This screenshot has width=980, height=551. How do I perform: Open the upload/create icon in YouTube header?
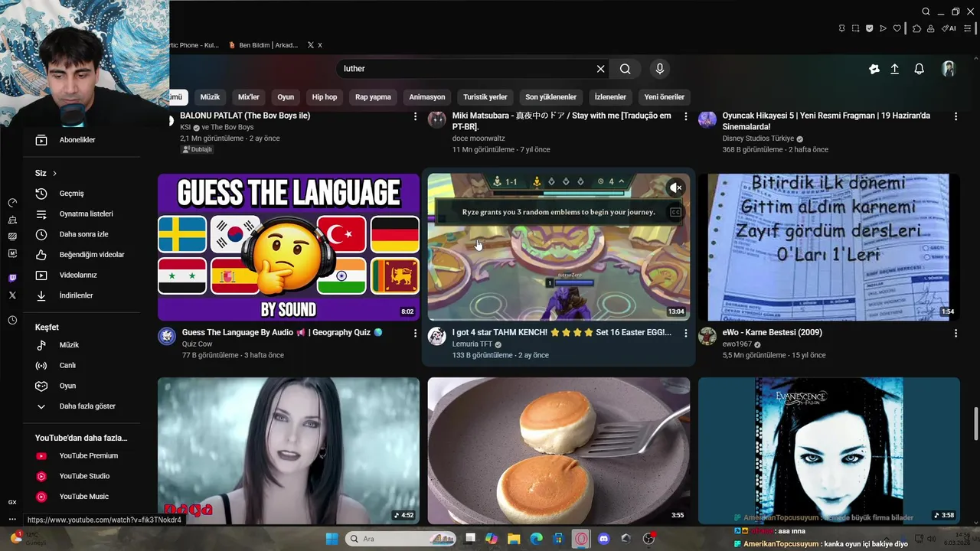coord(894,69)
